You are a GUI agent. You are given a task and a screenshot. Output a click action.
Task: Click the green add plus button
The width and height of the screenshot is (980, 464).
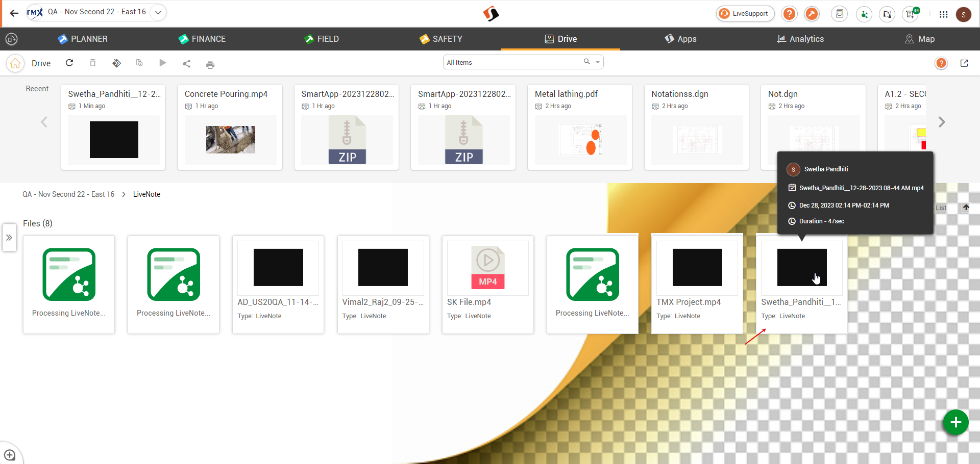pyautogui.click(x=955, y=422)
